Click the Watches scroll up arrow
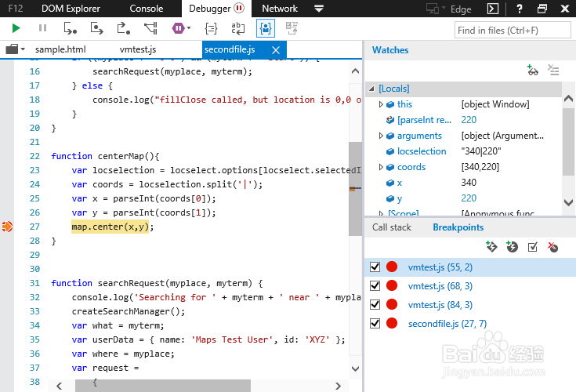 (x=568, y=99)
